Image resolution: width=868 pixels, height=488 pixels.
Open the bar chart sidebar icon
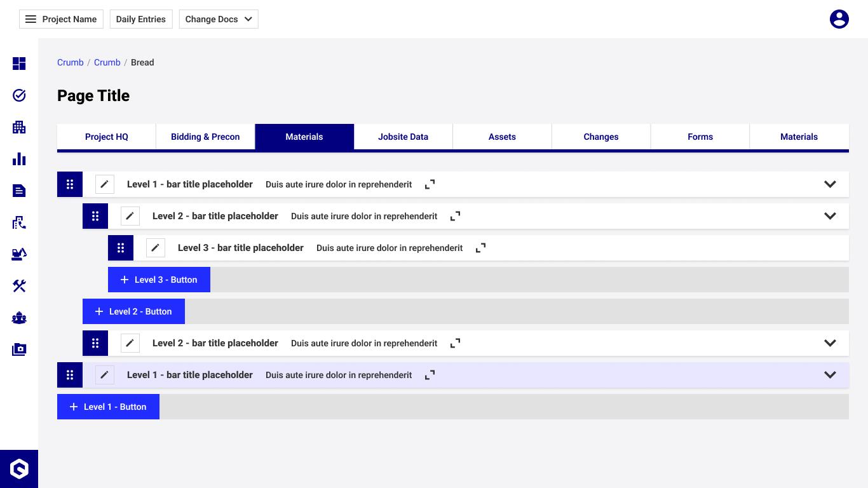click(x=19, y=159)
